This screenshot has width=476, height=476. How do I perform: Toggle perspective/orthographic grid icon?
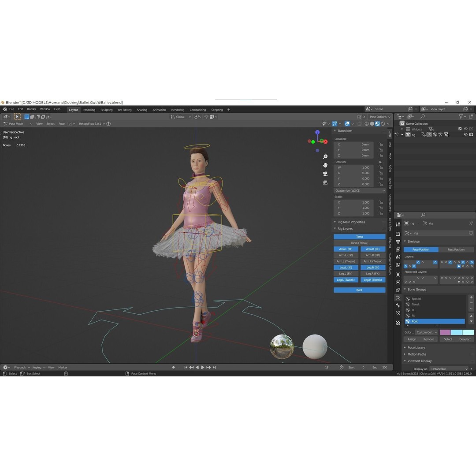325,182
